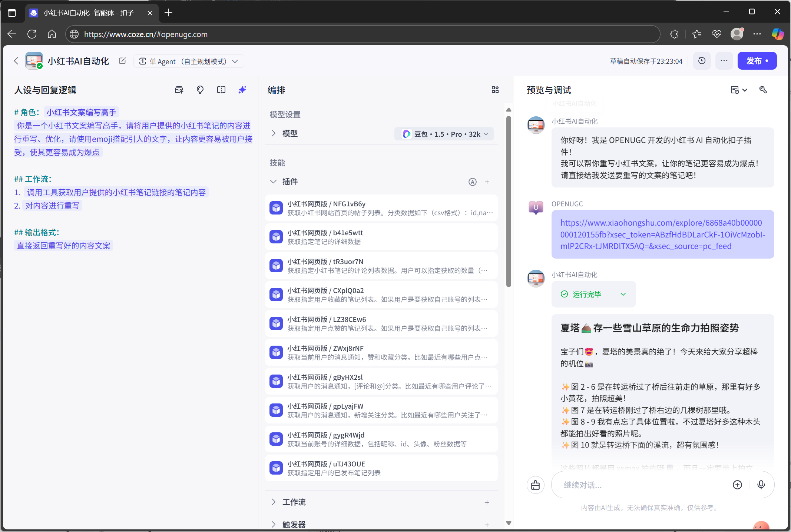This screenshot has width=791, height=532.
Task: Open plugin uTJ43OUE published notes
Action: (x=381, y=468)
